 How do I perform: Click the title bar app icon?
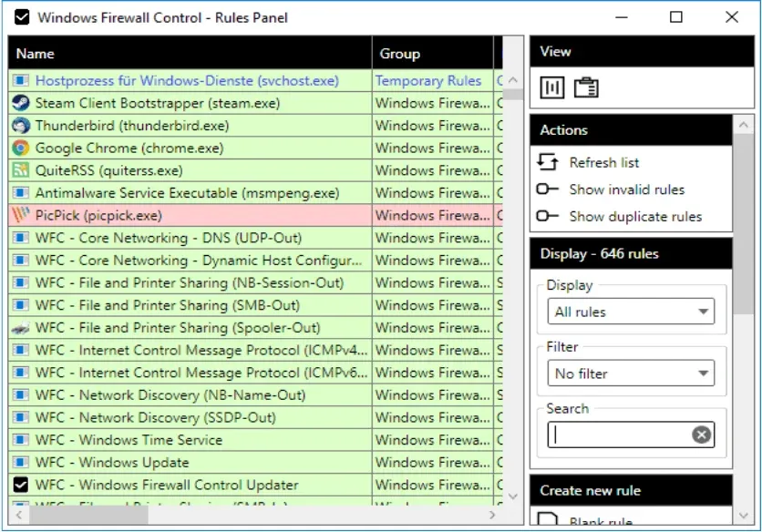coord(22,17)
